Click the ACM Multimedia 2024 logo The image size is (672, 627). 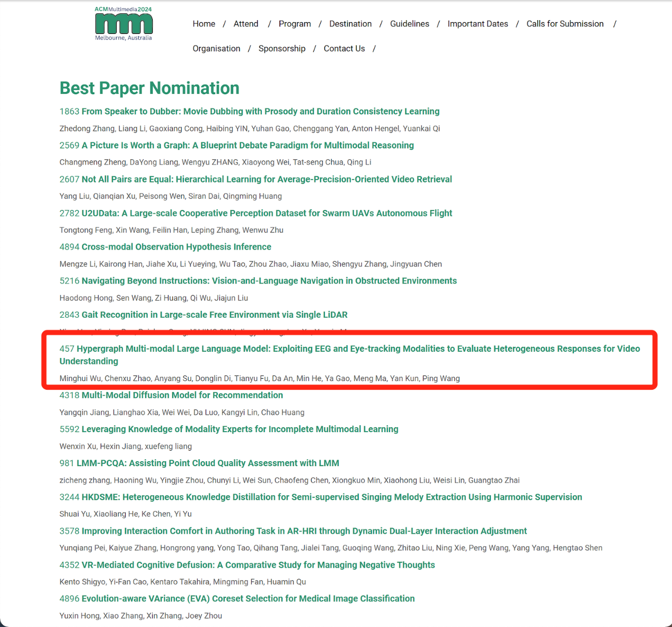[x=123, y=24]
